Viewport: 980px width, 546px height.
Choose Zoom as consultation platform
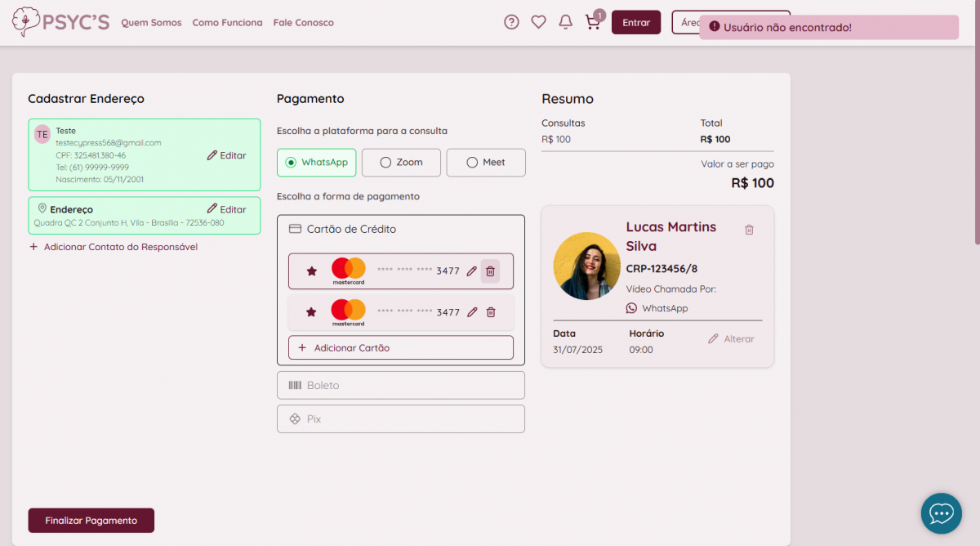[x=401, y=163]
